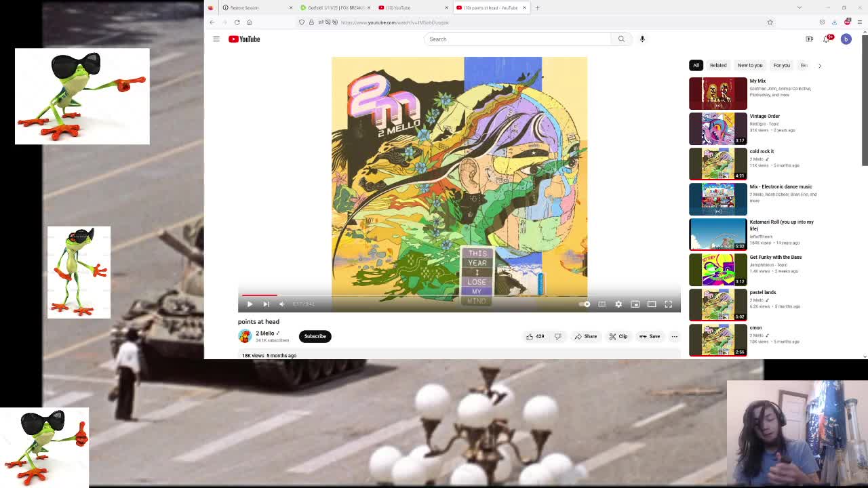Switch to miniplayer mode
This screenshot has width=868, height=488.
(635, 304)
